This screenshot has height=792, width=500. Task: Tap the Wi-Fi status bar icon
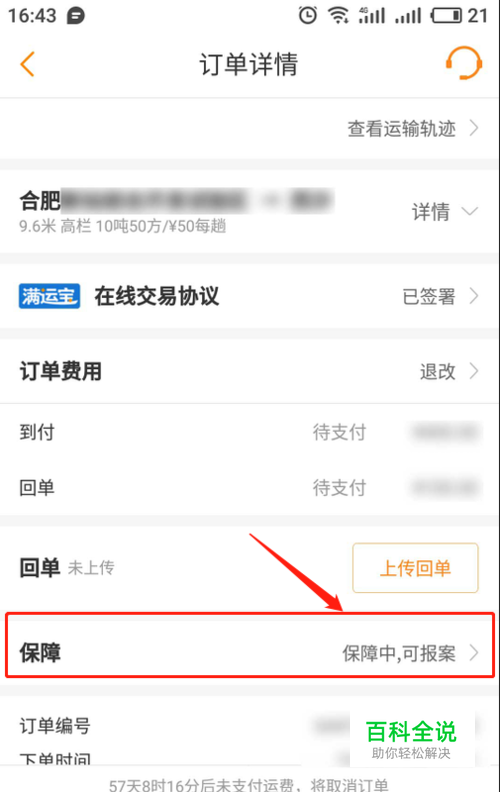338,15
